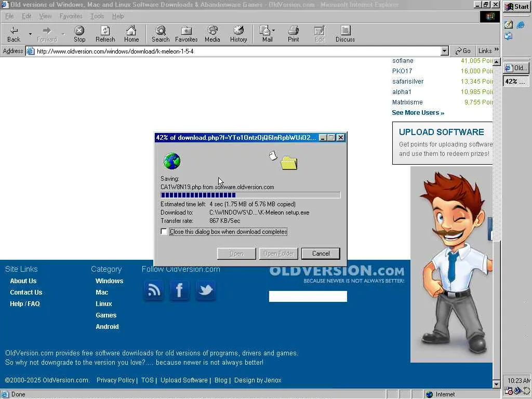Open the Upload Software footer link
Image resolution: width=532 pixels, height=399 pixels.
pyautogui.click(x=184, y=380)
